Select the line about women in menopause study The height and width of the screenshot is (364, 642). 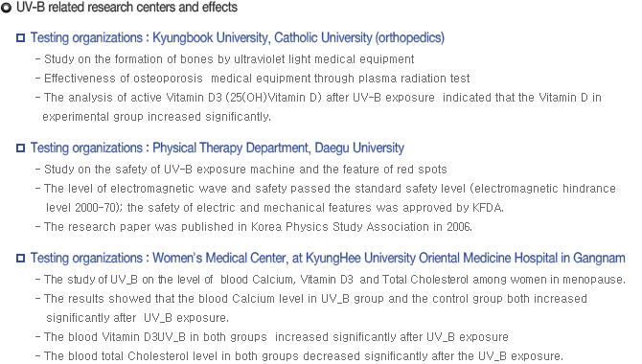click(x=331, y=280)
